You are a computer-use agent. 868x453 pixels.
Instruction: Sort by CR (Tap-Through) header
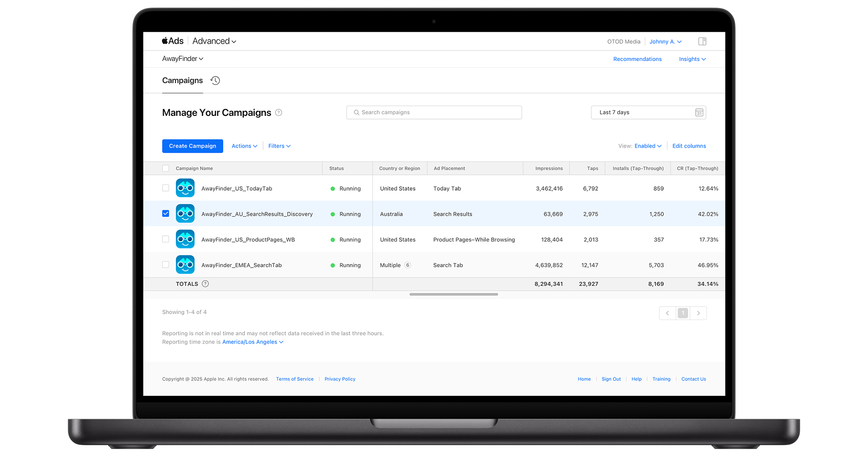[x=697, y=169]
